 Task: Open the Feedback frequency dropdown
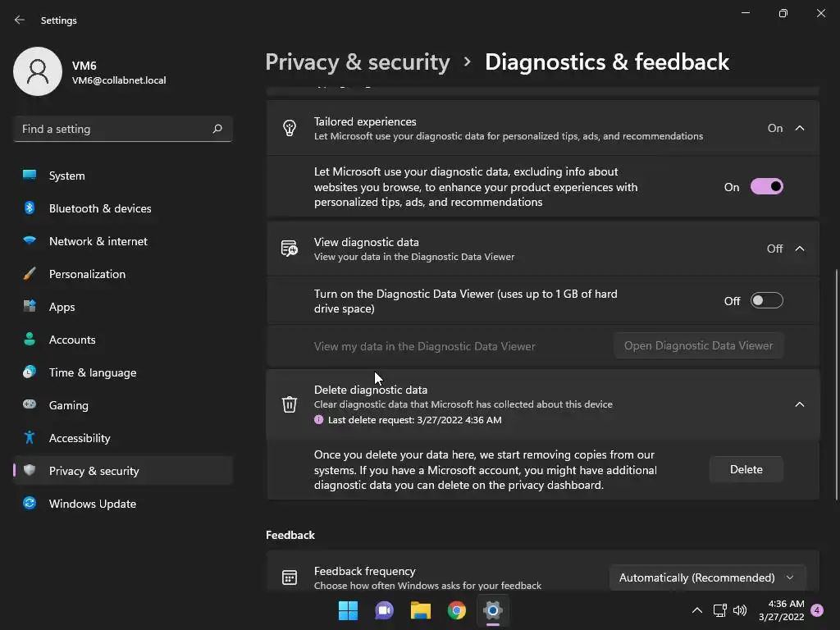coord(706,577)
